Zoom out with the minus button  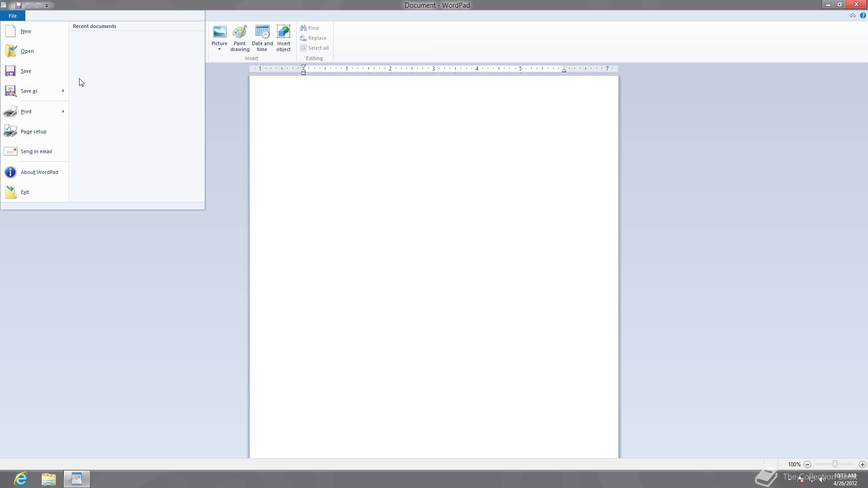807,465
